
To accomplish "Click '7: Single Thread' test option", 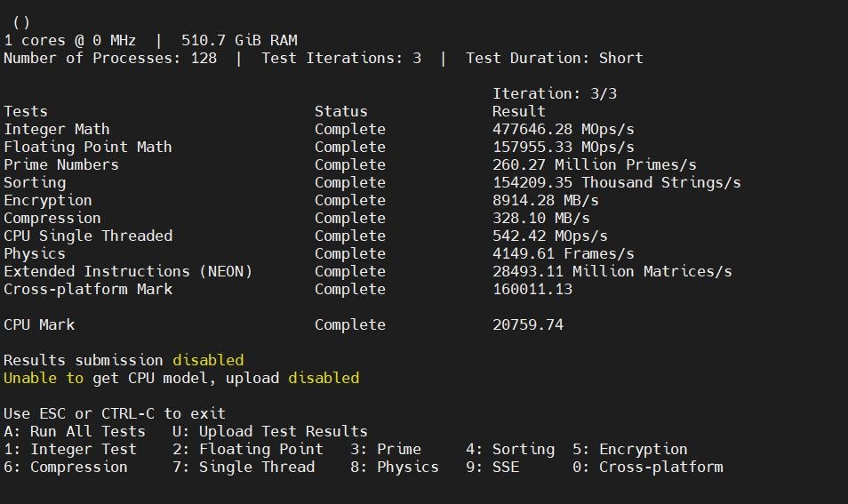I will tap(244, 468).
